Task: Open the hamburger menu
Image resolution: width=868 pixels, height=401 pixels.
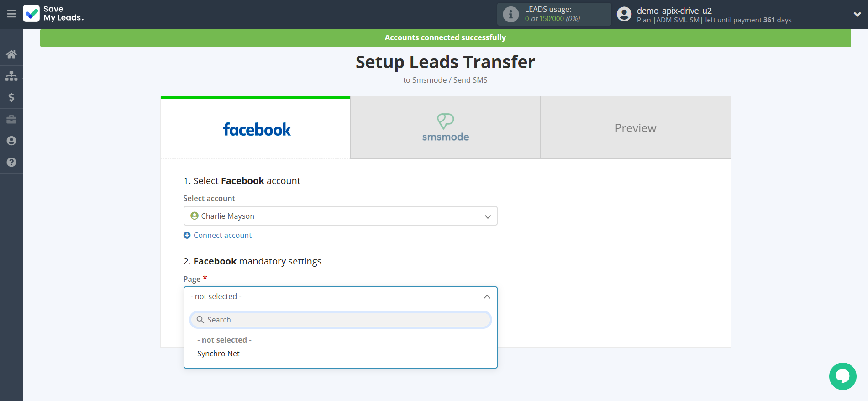Action: (x=11, y=14)
